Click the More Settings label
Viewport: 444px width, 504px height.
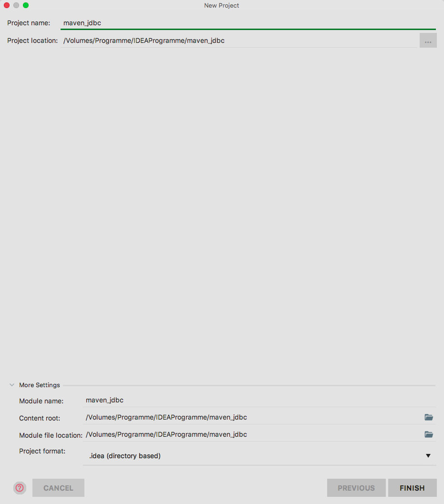coord(40,385)
